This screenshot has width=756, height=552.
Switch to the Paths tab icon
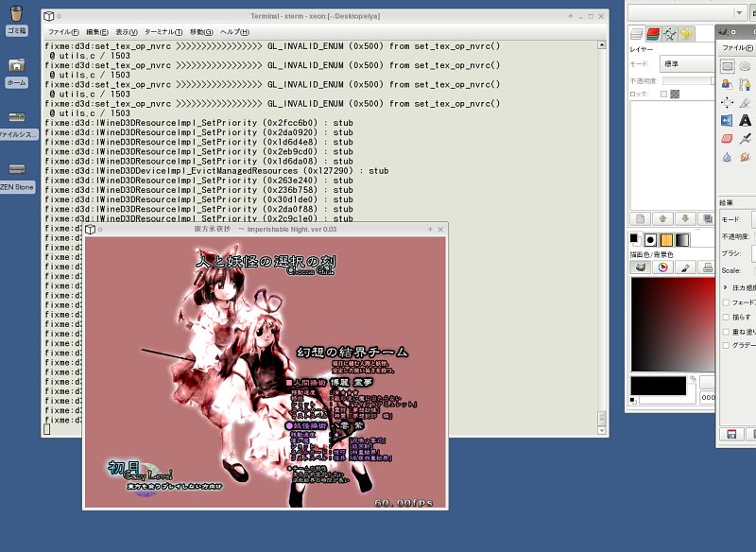pyautogui.click(x=670, y=34)
